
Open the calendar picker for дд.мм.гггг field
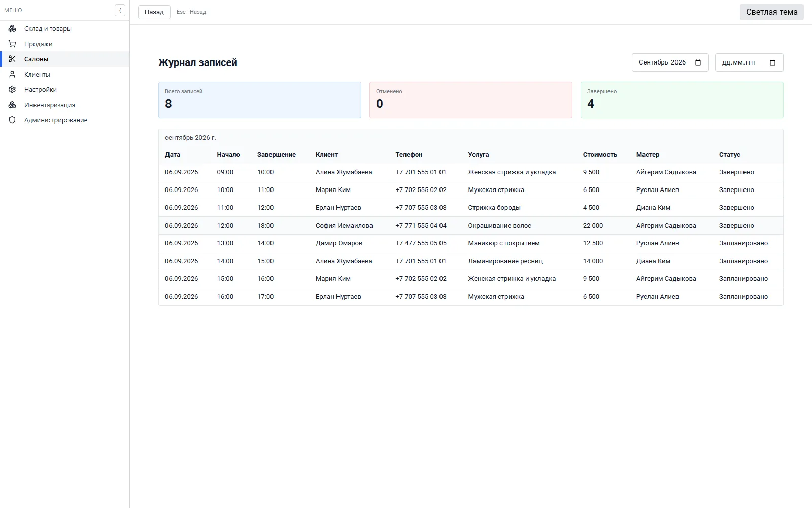tap(773, 62)
